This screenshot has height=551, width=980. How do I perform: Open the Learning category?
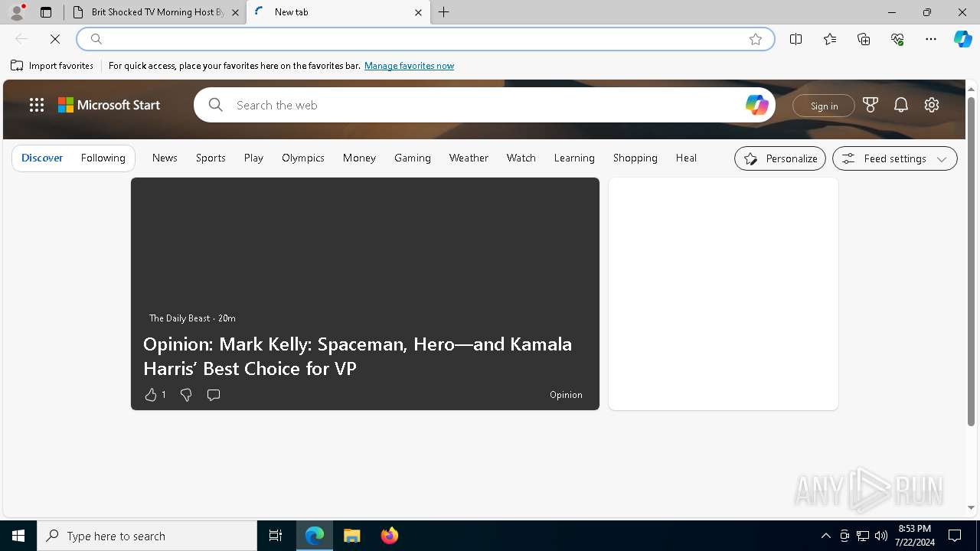574,158
